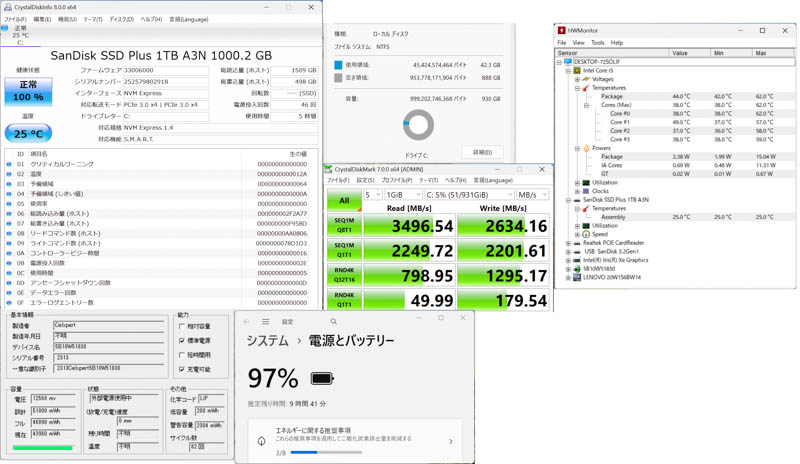800x464 pixels.
Task: Toggle the 充電可能 checkbox
Action: click(x=182, y=369)
